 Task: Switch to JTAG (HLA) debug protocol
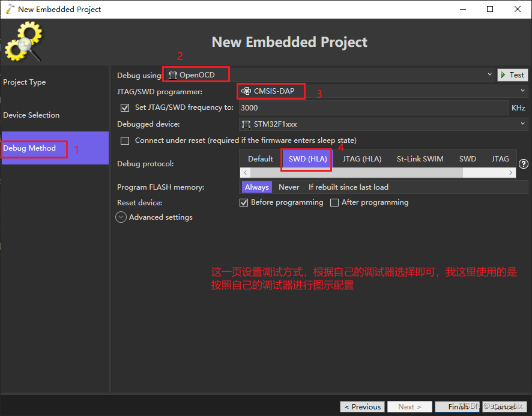(362, 158)
